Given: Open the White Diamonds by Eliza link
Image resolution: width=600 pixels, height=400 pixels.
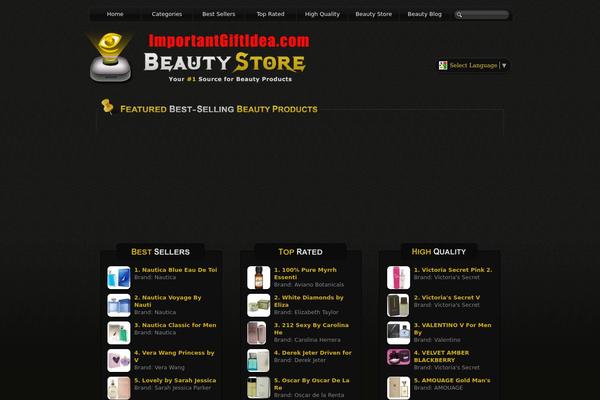Looking at the screenshot, I should click(309, 301).
